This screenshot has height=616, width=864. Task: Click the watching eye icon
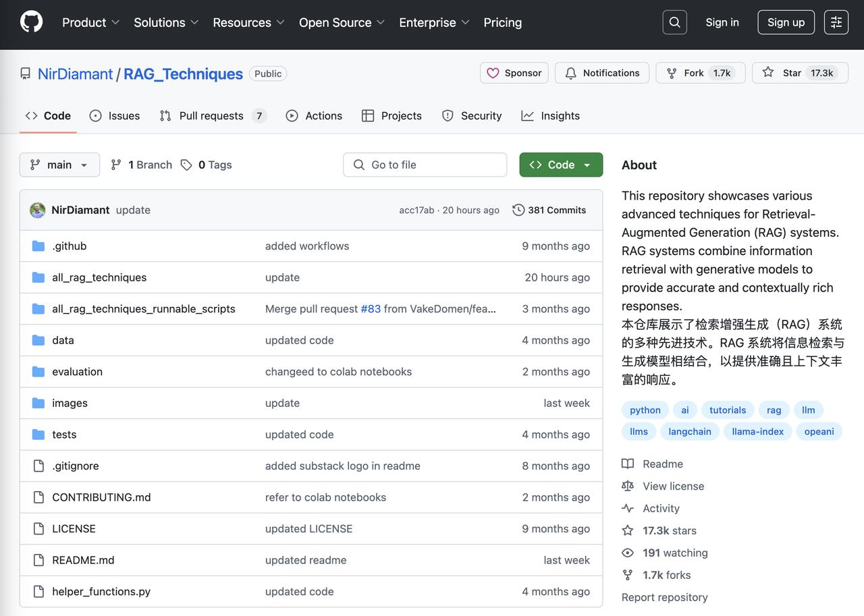(x=628, y=553)
